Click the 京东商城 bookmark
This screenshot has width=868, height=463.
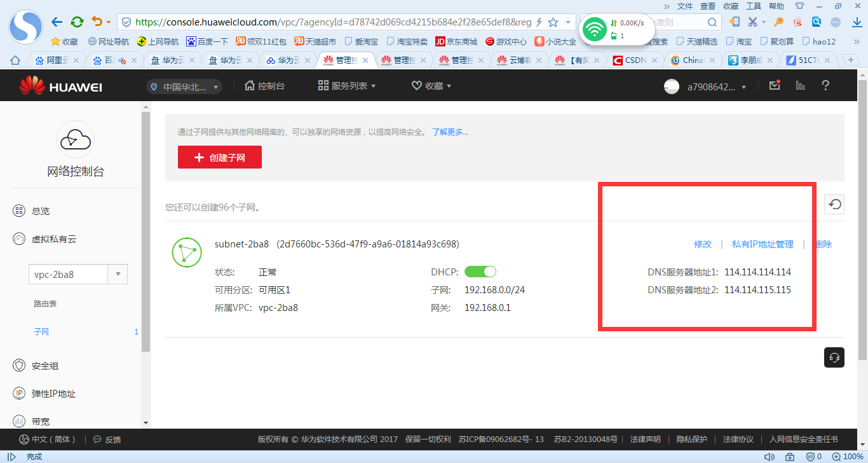(456, 41)
